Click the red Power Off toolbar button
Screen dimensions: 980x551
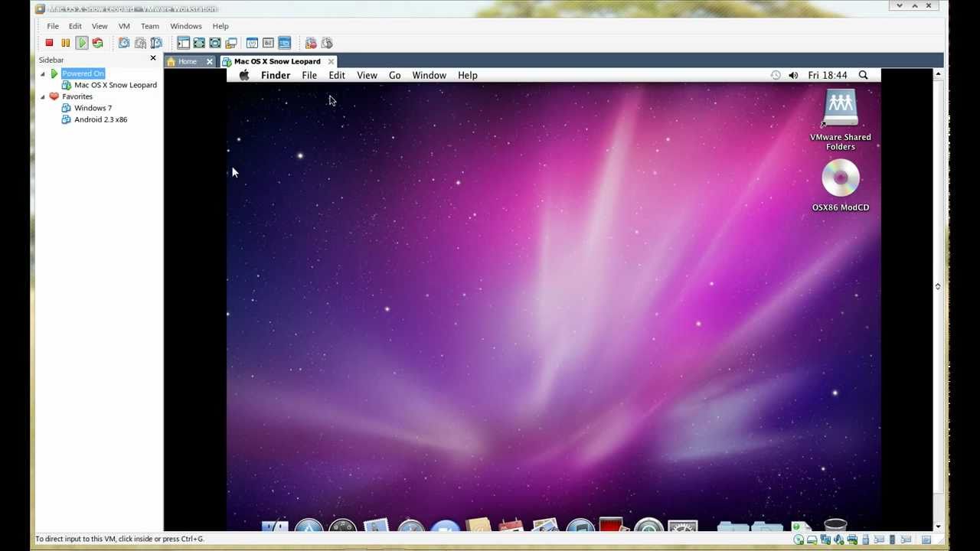coord(49,43)
